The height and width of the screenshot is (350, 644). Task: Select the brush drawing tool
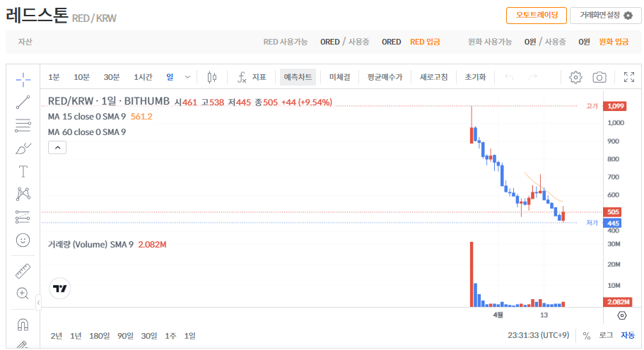point(23,148)
